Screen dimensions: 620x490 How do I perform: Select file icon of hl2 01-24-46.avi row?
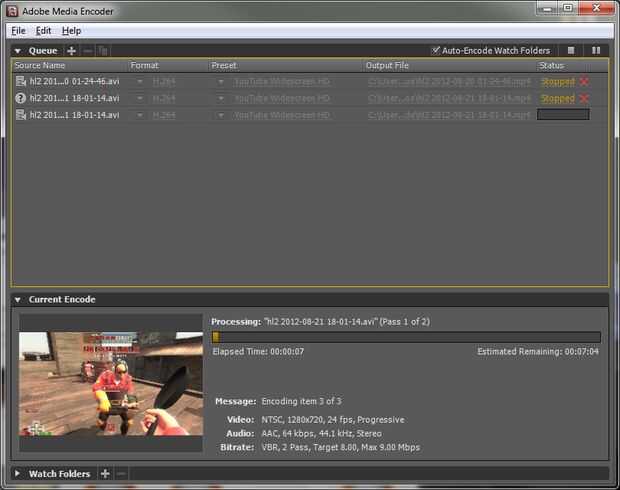point(21,81)
